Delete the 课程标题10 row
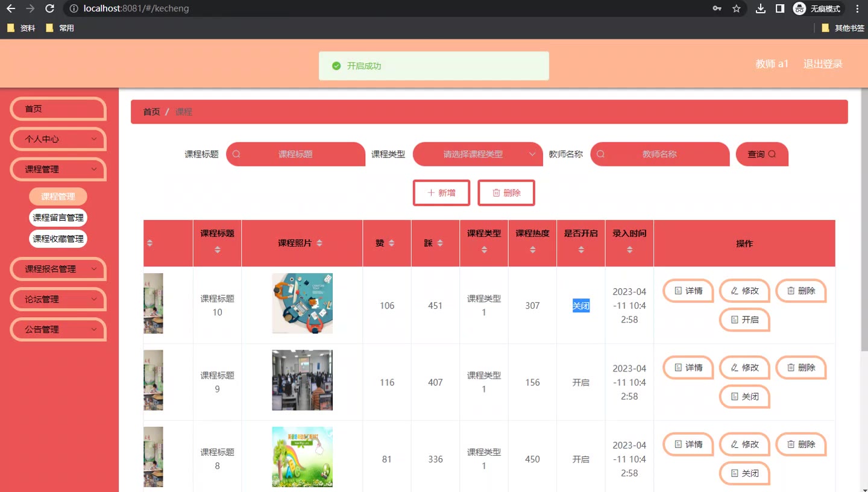Image resolution: width=868 pixels, height=492 pixels. [x=800, y=291]
